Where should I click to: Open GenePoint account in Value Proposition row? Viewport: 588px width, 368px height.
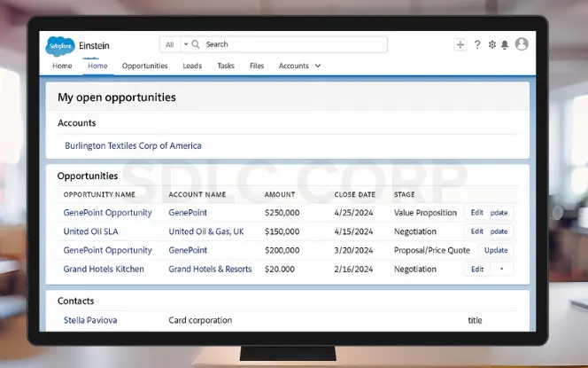coord(188,213)
